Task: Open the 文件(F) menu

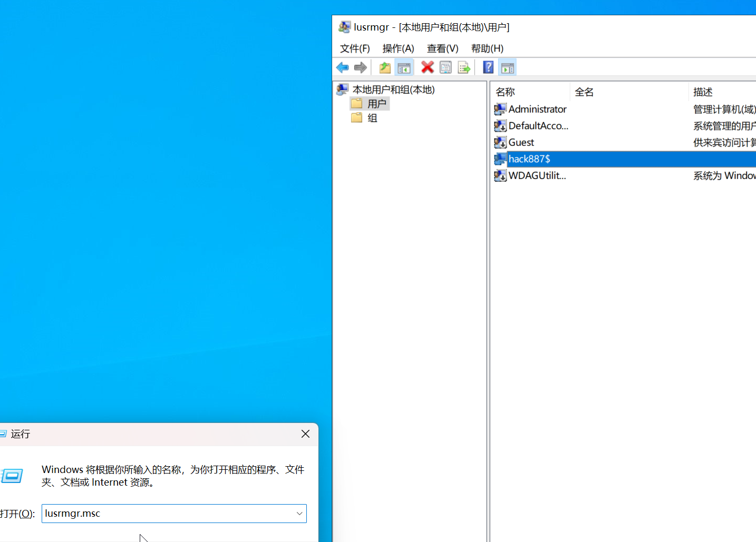Action: [355, 48]
